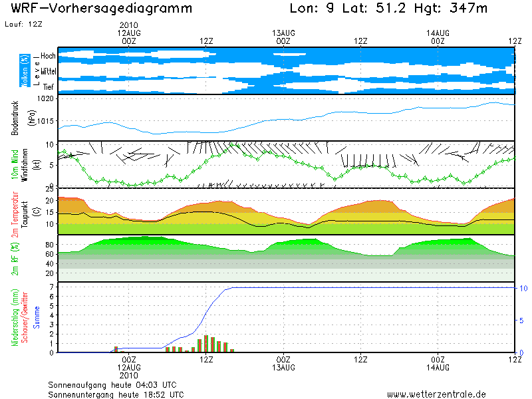Click the 'Hoch' cloud level label
Viewport: 532px width, 399px height.
pos(48,55)
